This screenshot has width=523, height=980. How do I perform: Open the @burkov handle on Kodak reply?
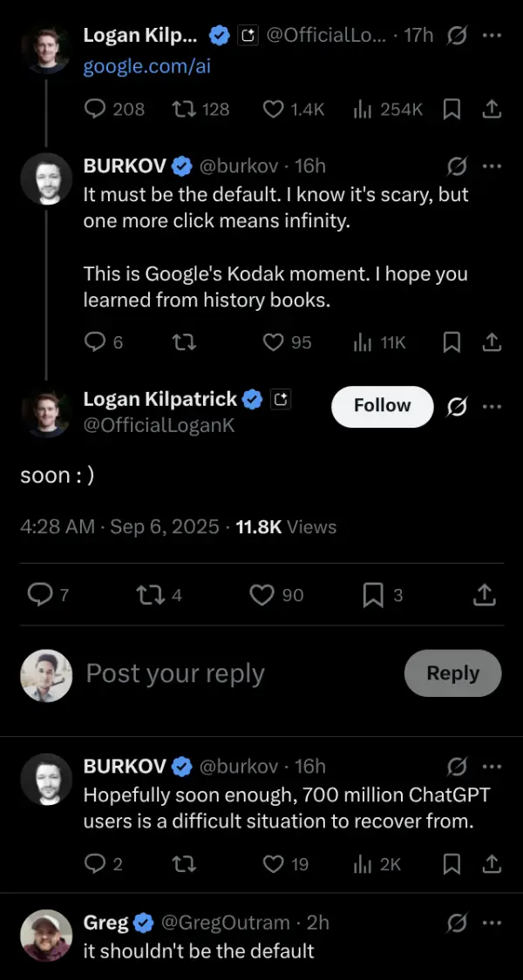pos(241,166)
